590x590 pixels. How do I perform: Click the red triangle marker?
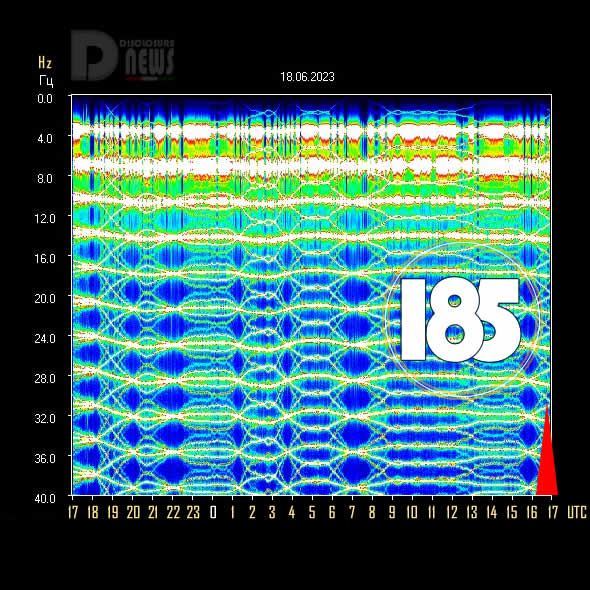coord(547,450)
